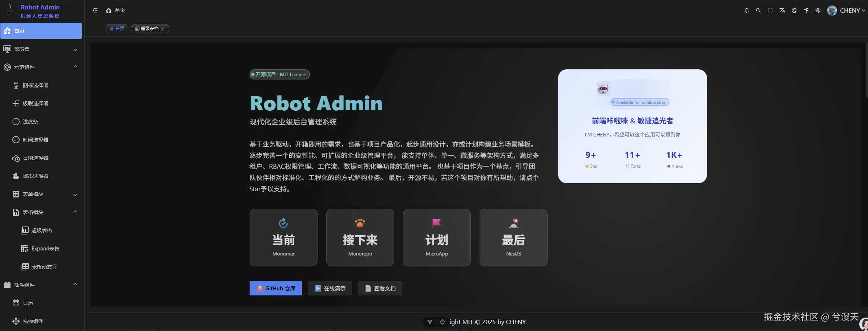Click the Robot Admin logo

coord(10,11)
